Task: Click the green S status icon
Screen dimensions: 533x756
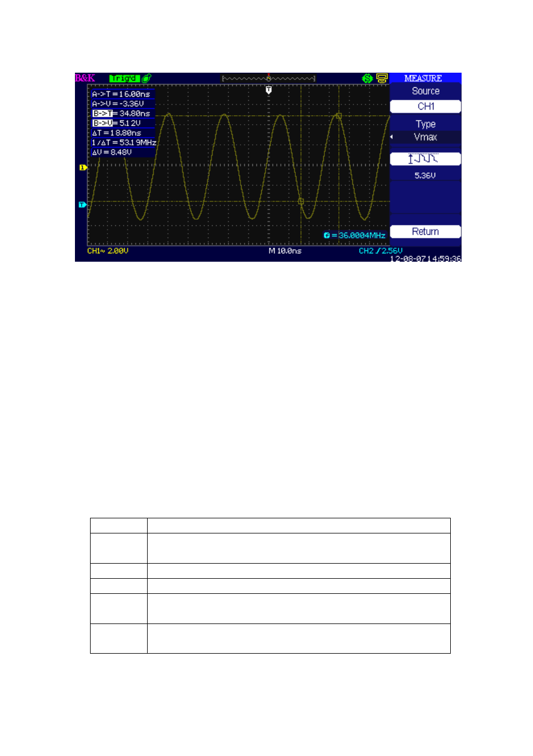Action: (367, 78)
